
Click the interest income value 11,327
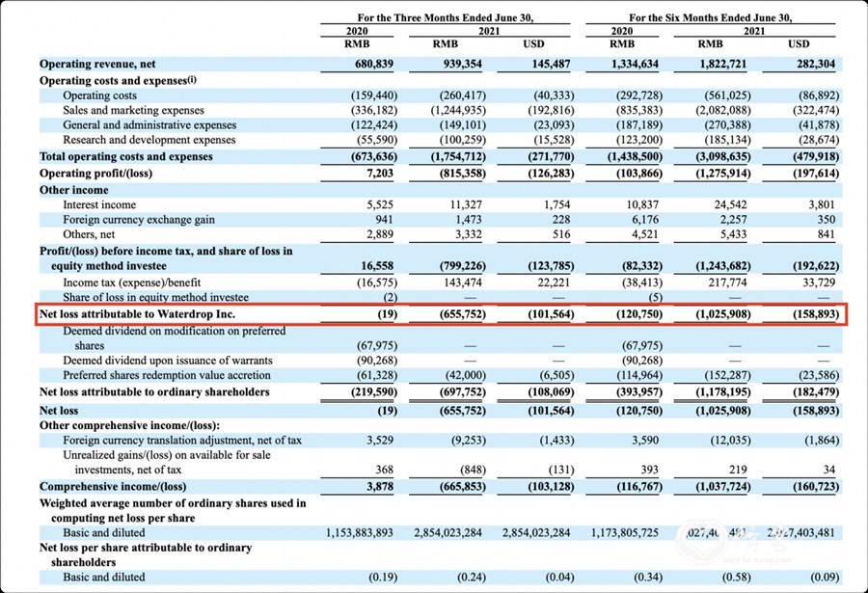(x=466, y=204)
